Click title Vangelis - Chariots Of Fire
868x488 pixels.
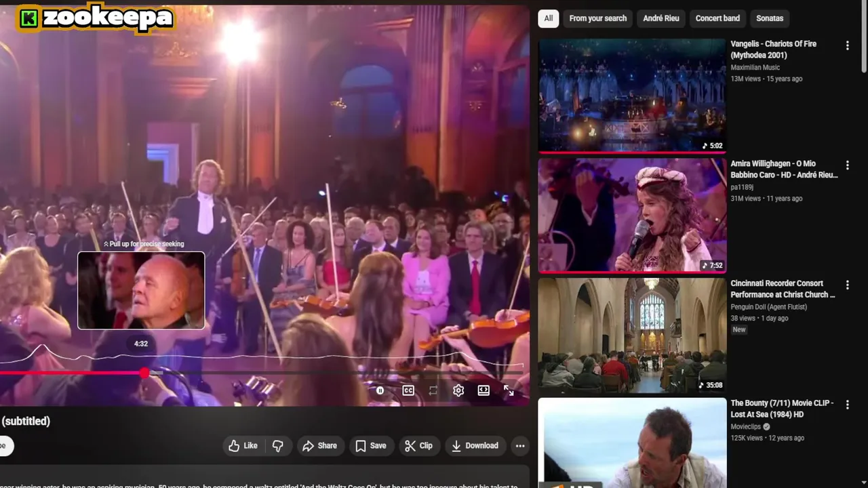click(773, 49)
